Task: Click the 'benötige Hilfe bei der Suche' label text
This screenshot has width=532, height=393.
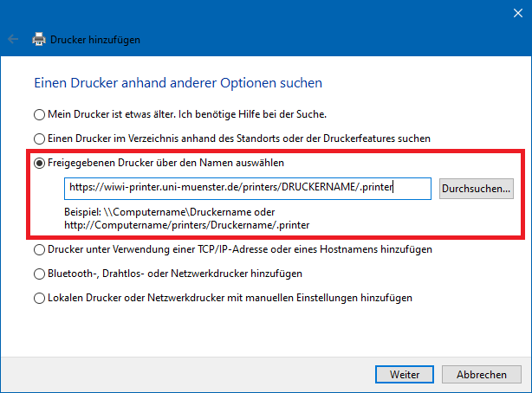Action: [265, 114]
